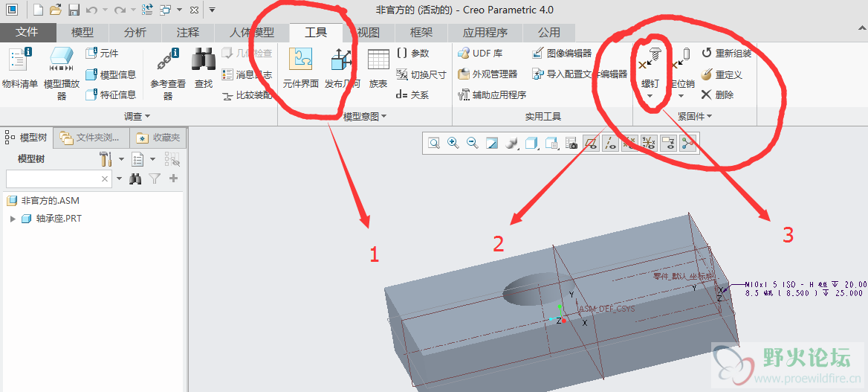Save the model with the floppy disk icon

73,10
